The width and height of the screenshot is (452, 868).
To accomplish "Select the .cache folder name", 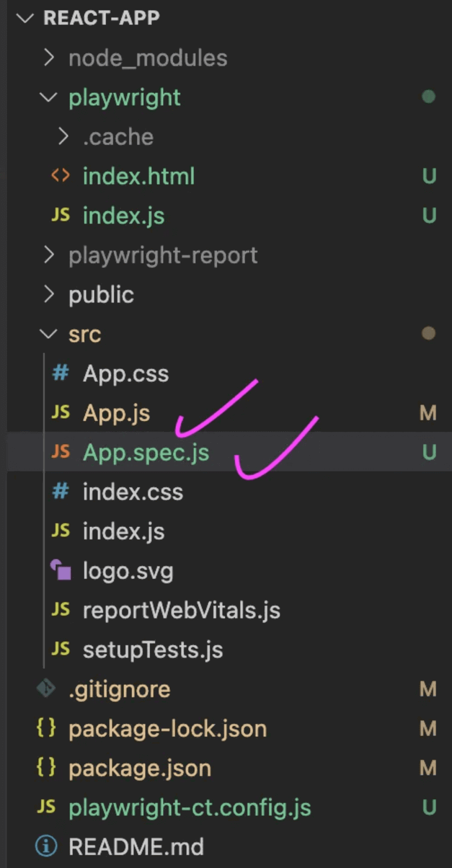I will [118, 137].
